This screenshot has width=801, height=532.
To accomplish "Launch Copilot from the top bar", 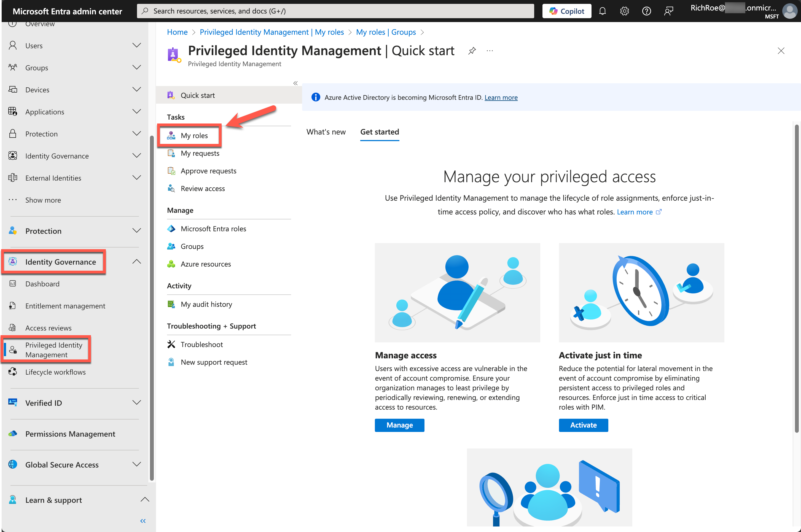I will [x=566, y=11].
